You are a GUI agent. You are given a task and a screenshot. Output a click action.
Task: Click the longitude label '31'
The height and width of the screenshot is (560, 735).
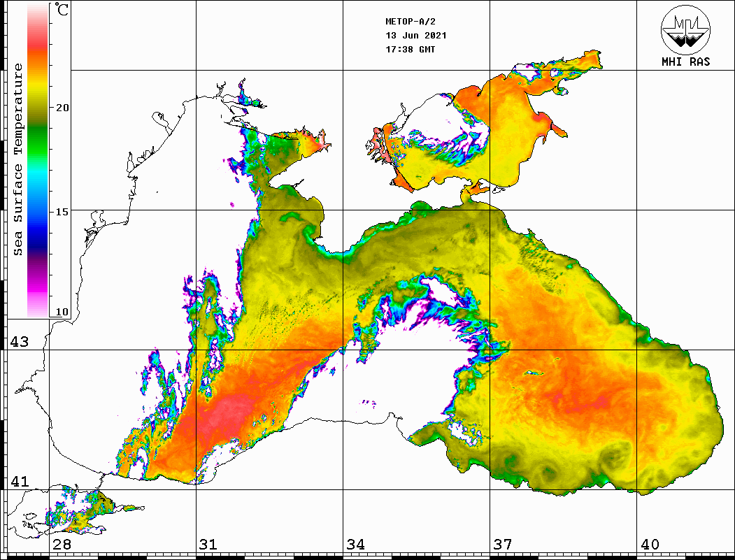pyautogui.click(x=208, y=545)
